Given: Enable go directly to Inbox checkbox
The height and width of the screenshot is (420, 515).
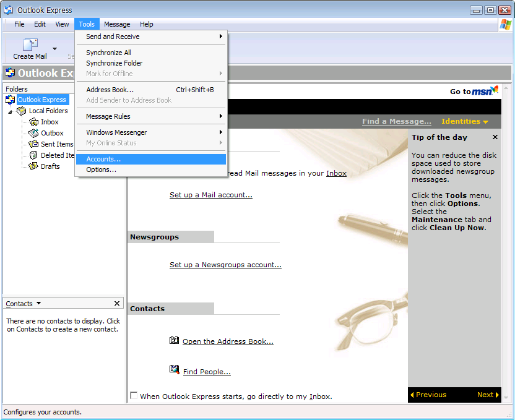Looking at the screenshot, I should [134, 396].
